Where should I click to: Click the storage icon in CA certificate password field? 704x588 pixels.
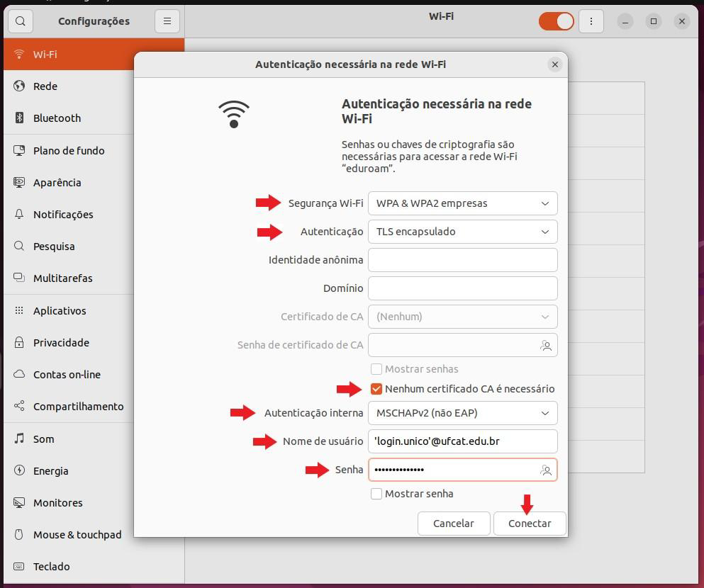[546, 345]
